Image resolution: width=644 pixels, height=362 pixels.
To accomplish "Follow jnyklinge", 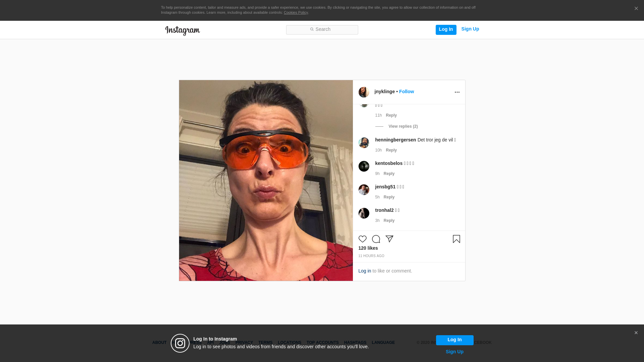I will tap(407, 92).
